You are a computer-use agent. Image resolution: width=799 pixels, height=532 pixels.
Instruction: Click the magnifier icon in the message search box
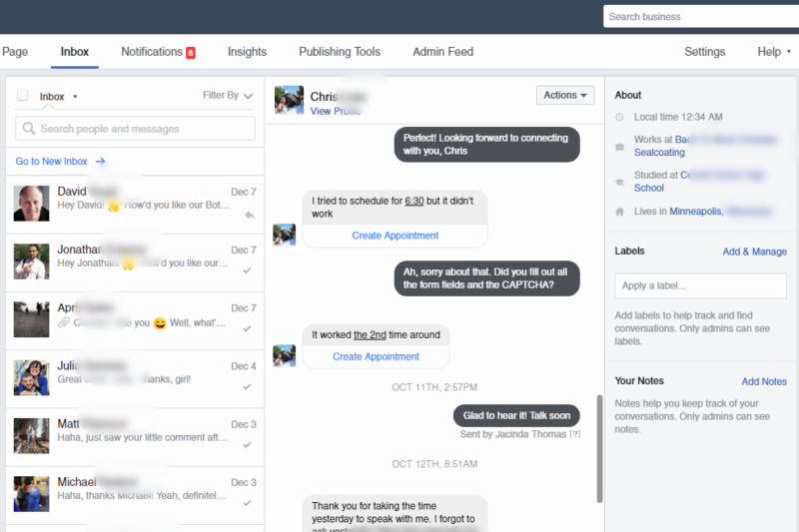[29, 129]
